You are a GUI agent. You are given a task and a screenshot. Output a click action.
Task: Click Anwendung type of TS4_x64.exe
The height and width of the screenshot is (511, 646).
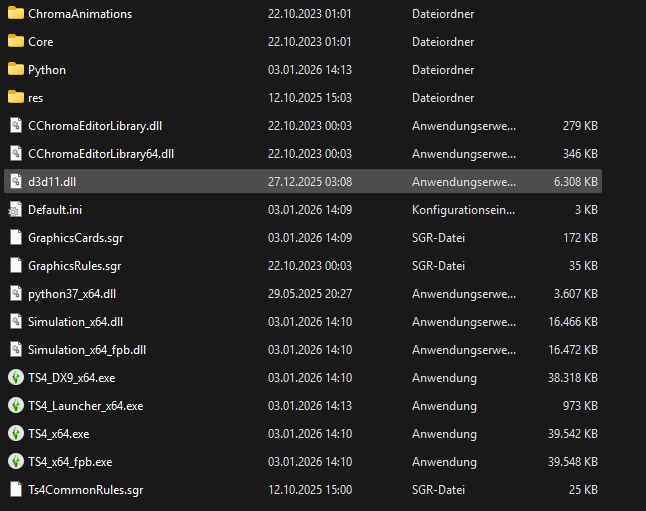[444, 434]
